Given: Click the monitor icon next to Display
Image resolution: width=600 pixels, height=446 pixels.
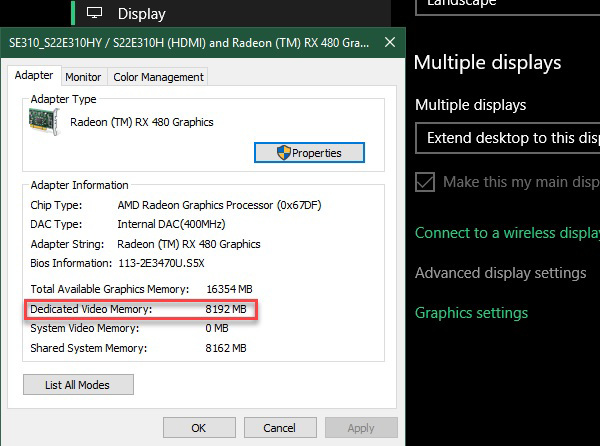Looking at the screenshot, I should 94,13.
